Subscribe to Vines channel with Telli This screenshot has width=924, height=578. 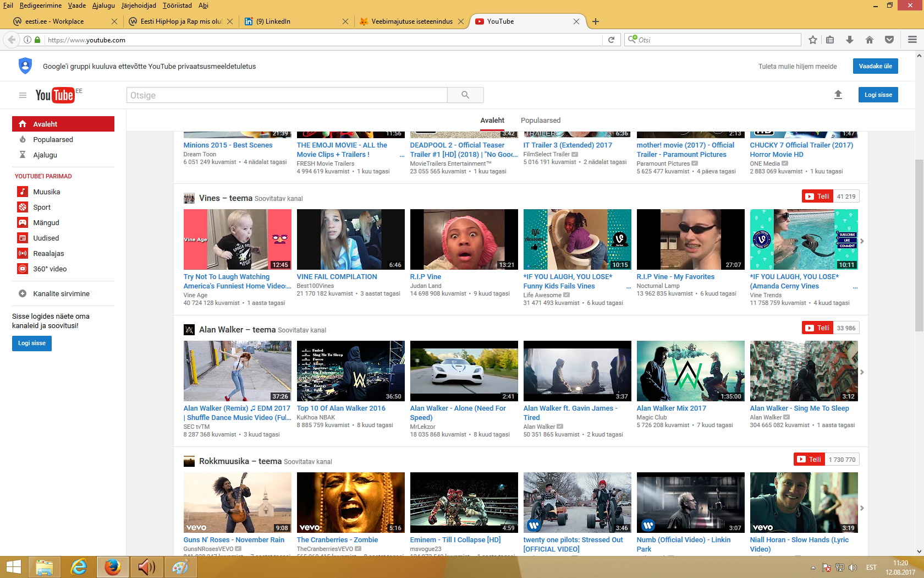click(x=817, y=197)
